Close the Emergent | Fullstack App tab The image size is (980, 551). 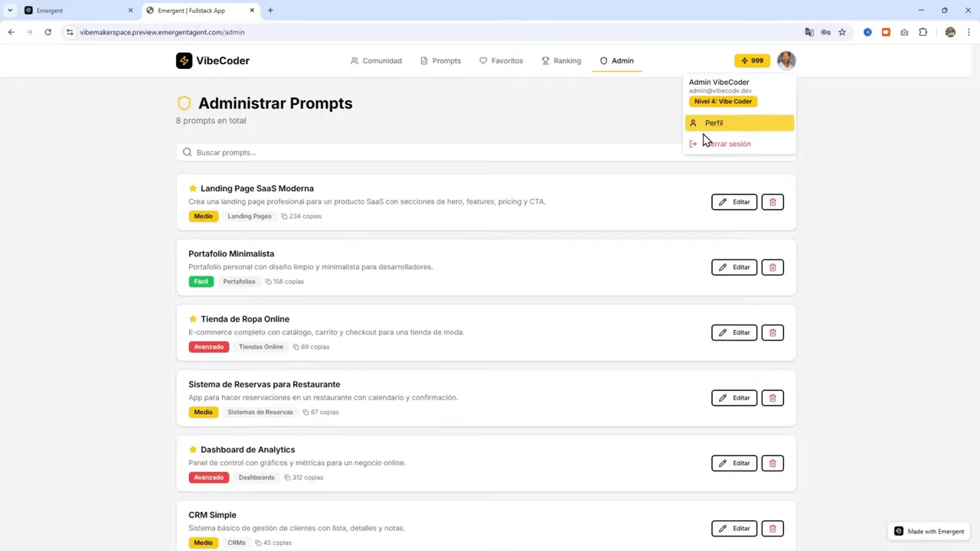(253, 11)
